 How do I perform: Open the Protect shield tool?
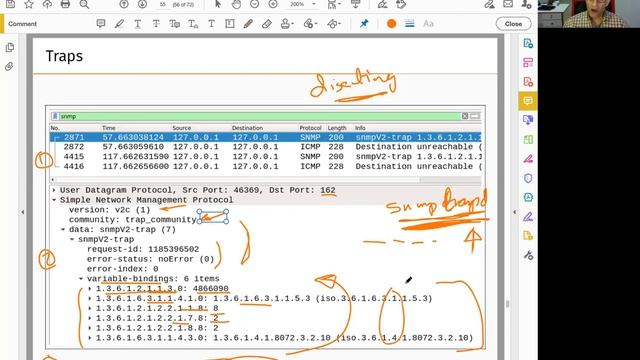[x=528, y=178]
